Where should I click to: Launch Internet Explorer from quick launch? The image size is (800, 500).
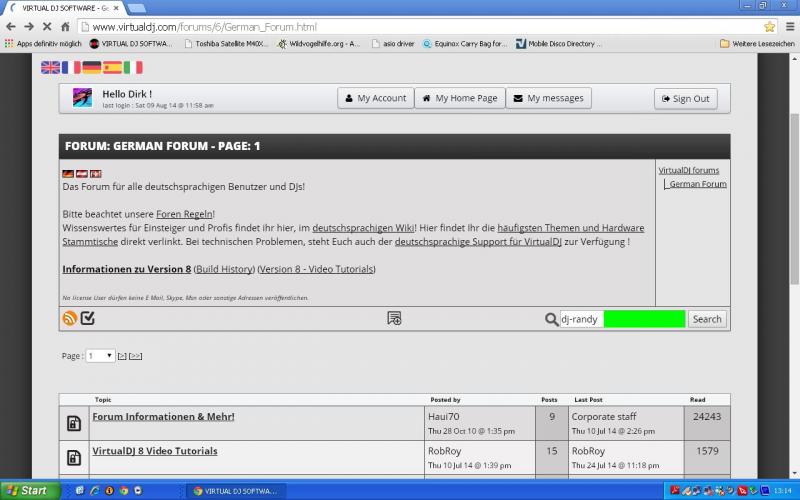(94, 491)
